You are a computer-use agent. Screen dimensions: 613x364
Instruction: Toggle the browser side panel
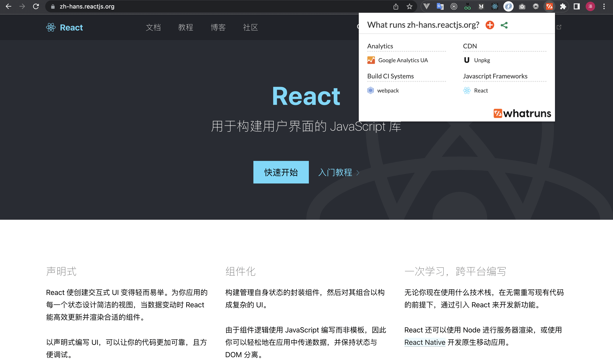point(577,6)
